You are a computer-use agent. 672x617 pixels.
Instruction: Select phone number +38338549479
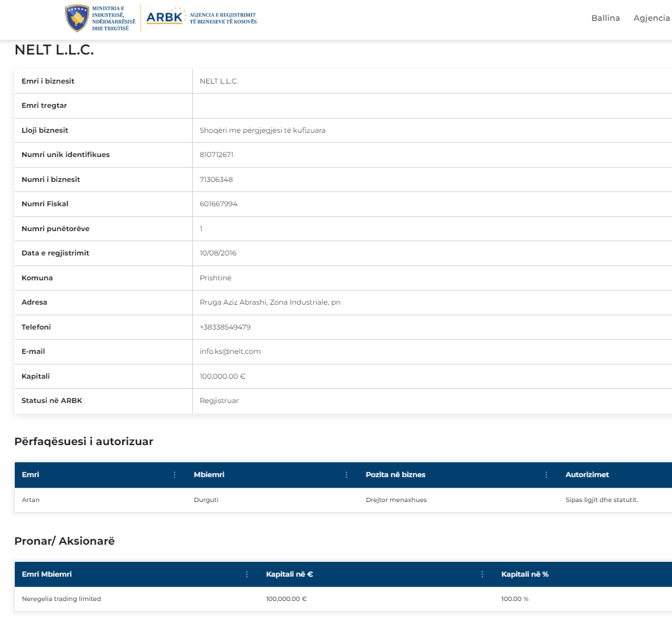click(225, 328)
